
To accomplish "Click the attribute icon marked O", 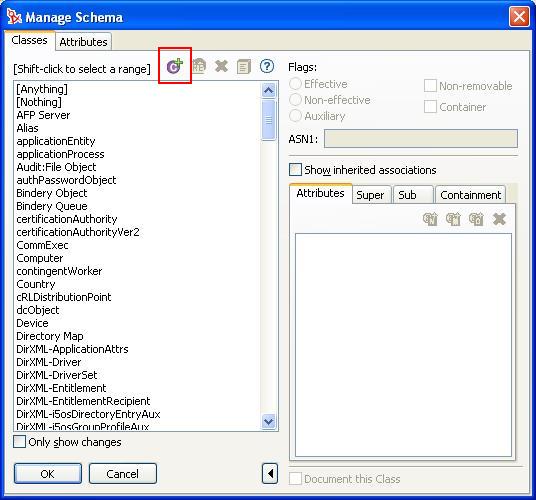I will coord(476,219).
